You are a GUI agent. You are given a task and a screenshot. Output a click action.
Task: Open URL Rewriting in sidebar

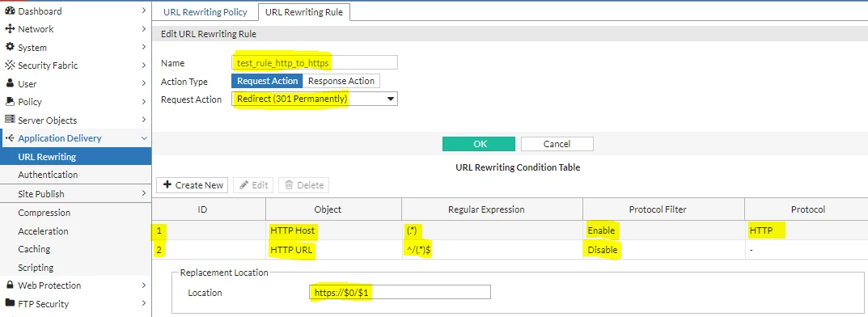click(76, 157)
